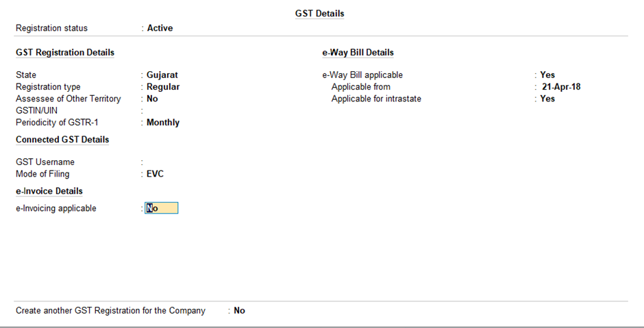Image resolution: width=644 pixels, height=328 pixels.
Task: Change Registration status from Active
Action: click(x=160, y=28)
